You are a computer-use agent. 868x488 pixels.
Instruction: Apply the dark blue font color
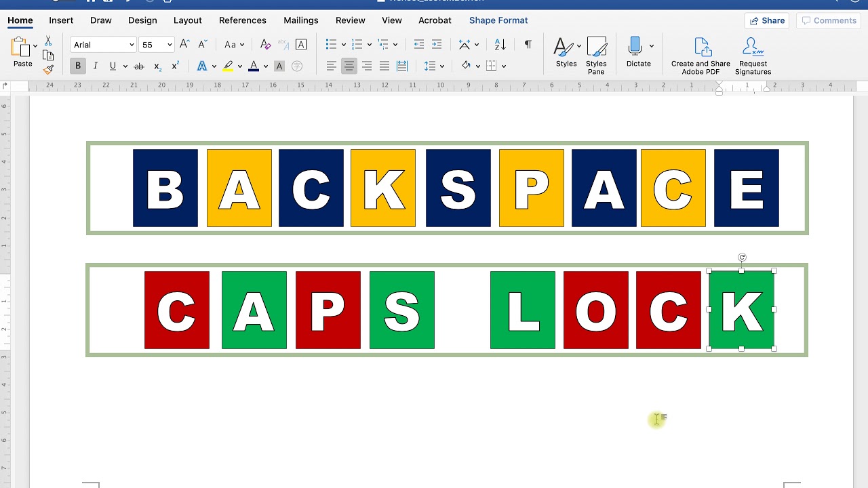click(x=254, y=66)
